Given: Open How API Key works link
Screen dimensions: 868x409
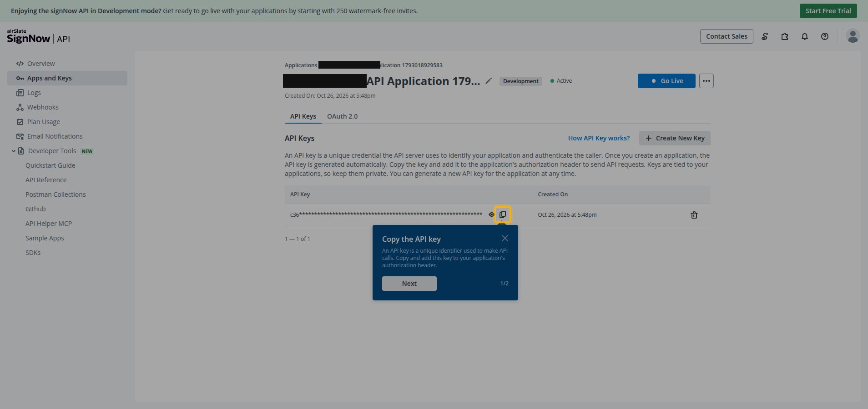Looking at the screenshot, I should pyautogui.click(x=599, y=138).
